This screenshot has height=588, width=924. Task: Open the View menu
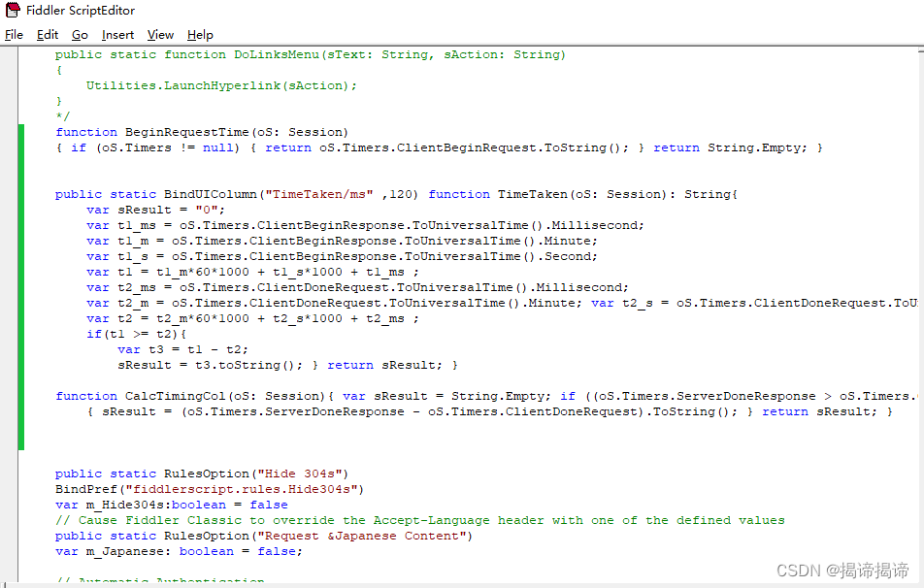[x=160, y=35]
